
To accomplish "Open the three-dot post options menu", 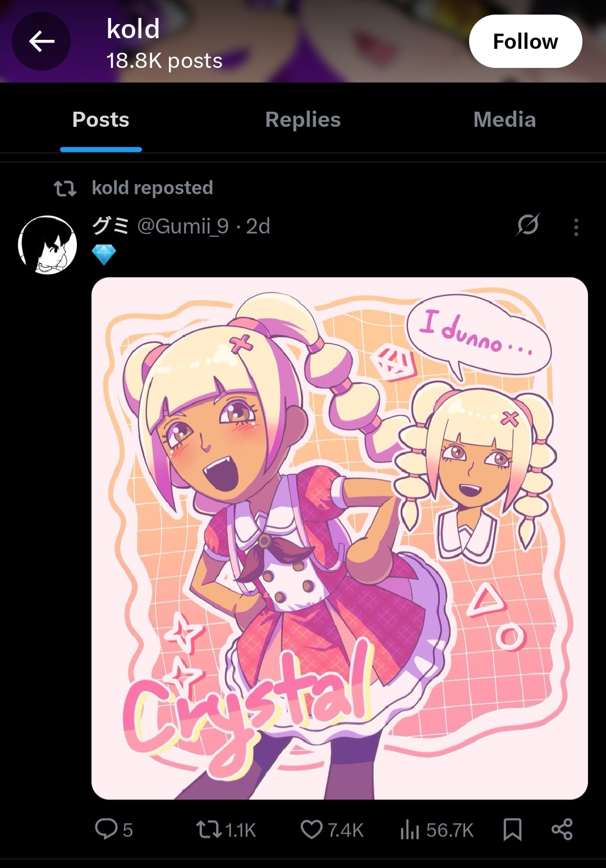I will (576, 227).
